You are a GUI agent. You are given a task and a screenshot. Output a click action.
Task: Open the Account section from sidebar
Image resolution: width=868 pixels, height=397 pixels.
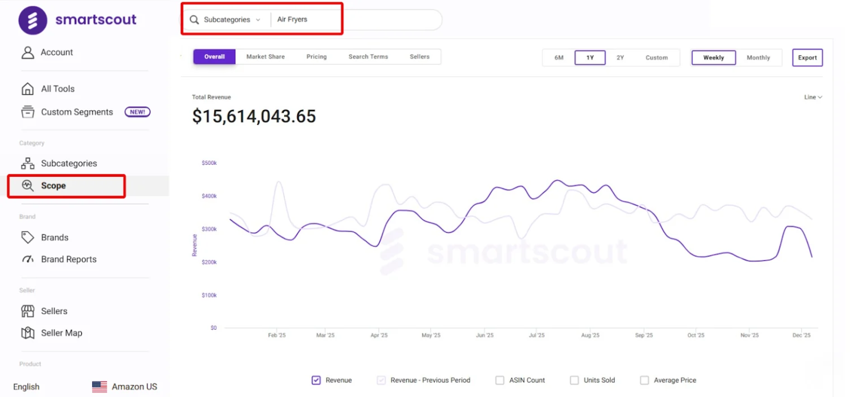pyautogui.click(x=57, y=52)
